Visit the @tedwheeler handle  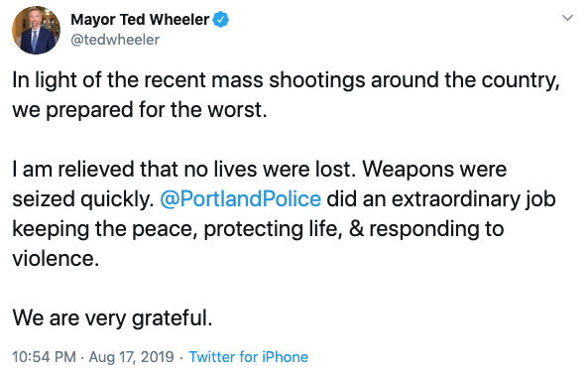115,40
